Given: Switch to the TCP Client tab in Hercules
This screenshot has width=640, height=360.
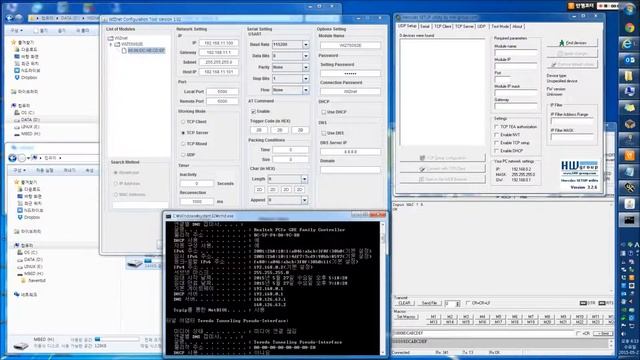Looking at the screenshot, I should (442, 26).
